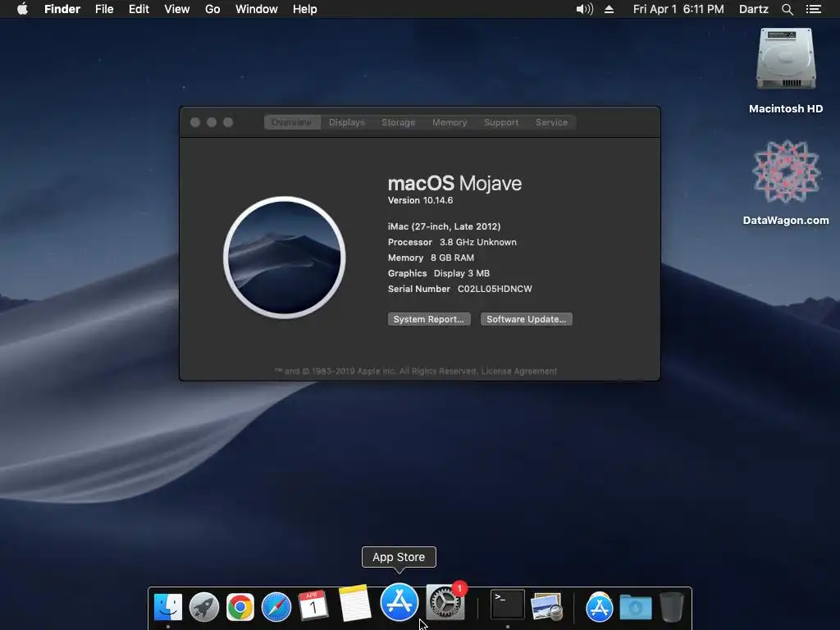Switch to the Support tab
Image resolution: width=840 pixels, height=630 pixels.
coord(501,122)
